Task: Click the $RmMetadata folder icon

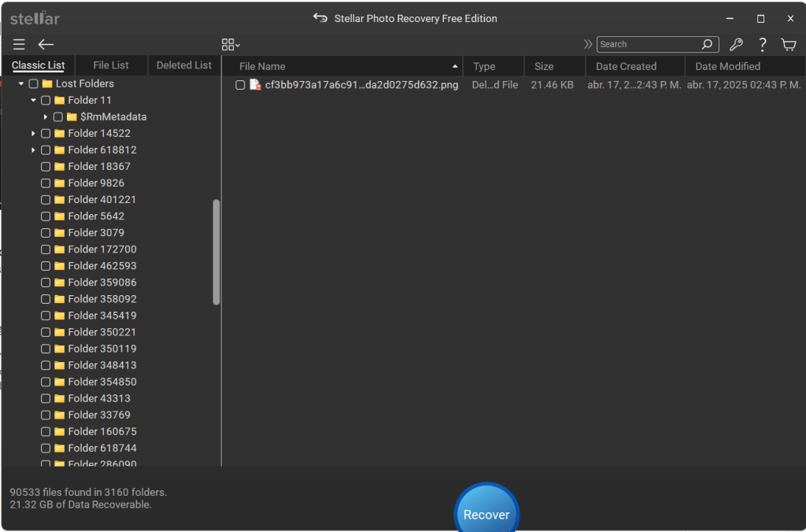Action: (x=72, y=116)
